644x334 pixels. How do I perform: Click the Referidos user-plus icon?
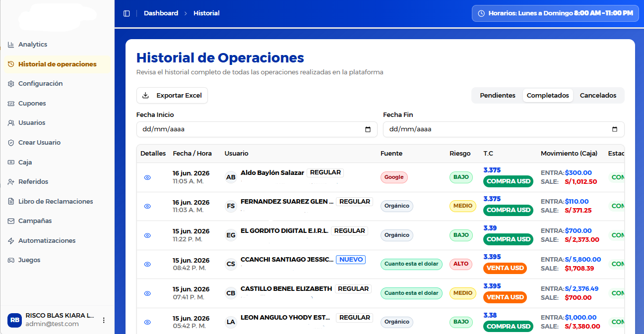coord(11,182)
